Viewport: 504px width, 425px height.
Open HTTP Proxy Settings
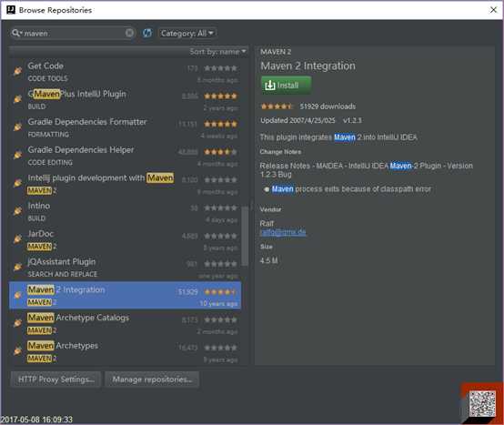point(55,379)
